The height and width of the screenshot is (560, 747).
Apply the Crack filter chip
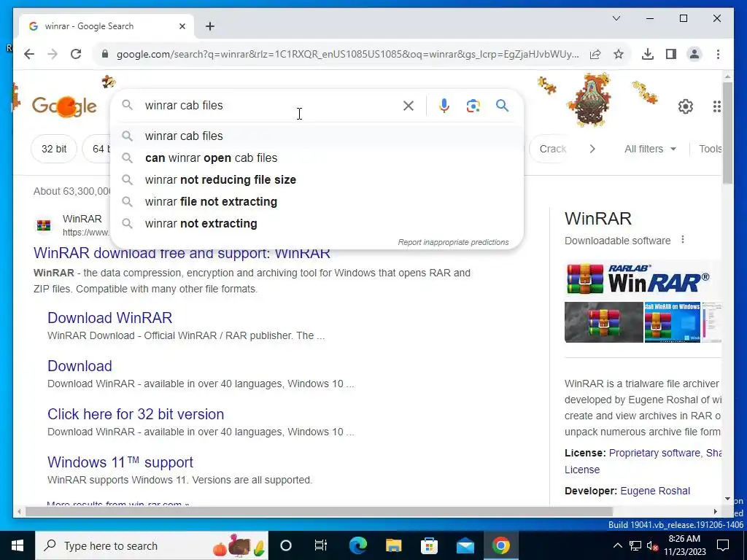click(553, 149)
